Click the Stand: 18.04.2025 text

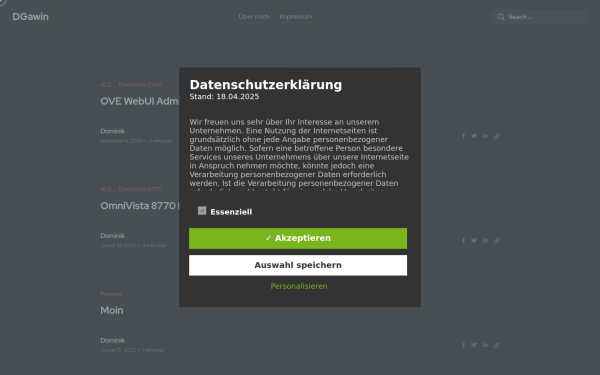(x=224, y=96)
